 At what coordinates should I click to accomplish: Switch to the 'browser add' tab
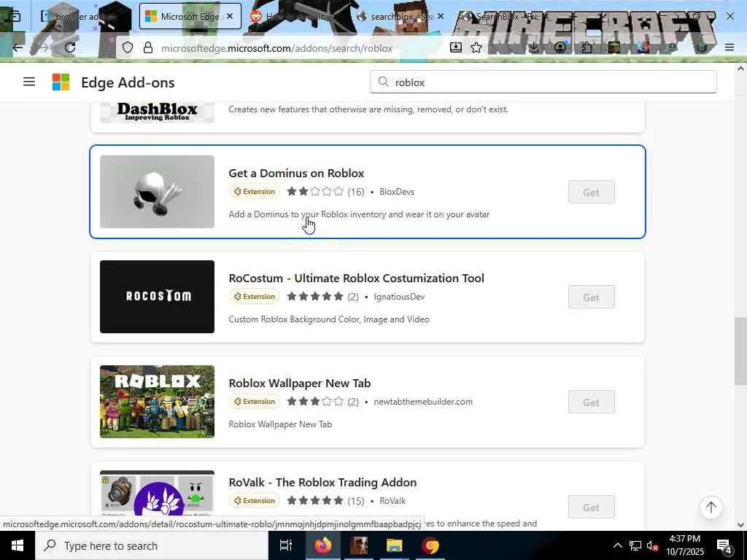84,16
